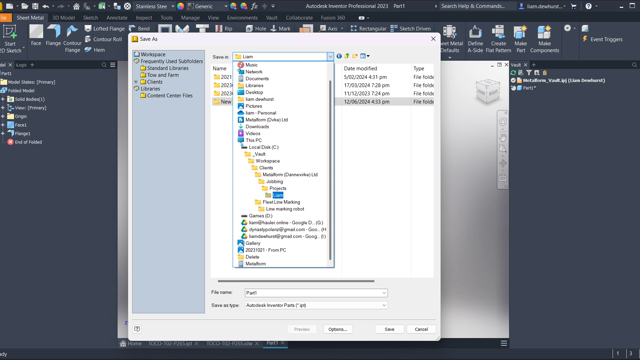The image size is (640, 360).
Task: Open the Annotate ribbon tab
Action: point(117,18)
